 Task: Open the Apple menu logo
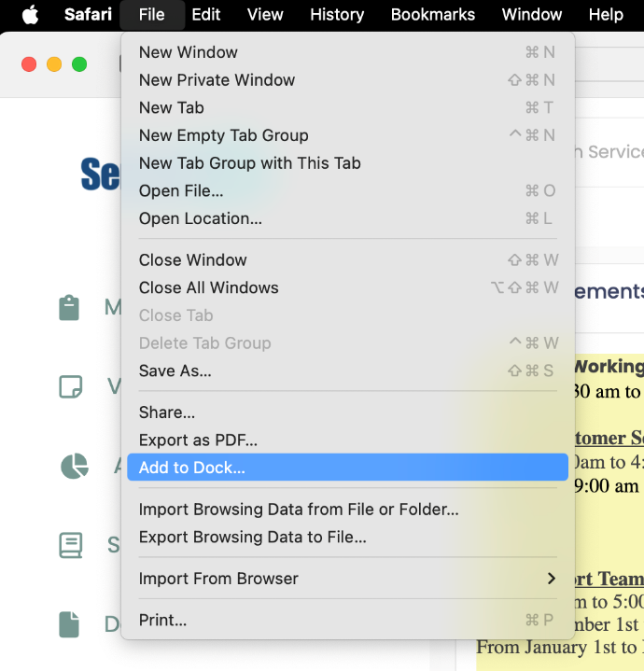(x=31, y=14)
